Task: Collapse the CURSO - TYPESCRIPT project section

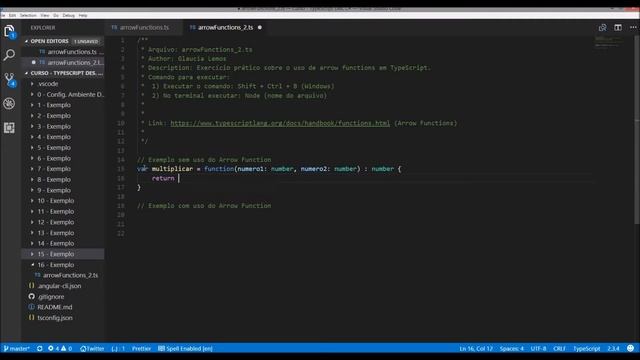Action: click(x=63, y=73)
